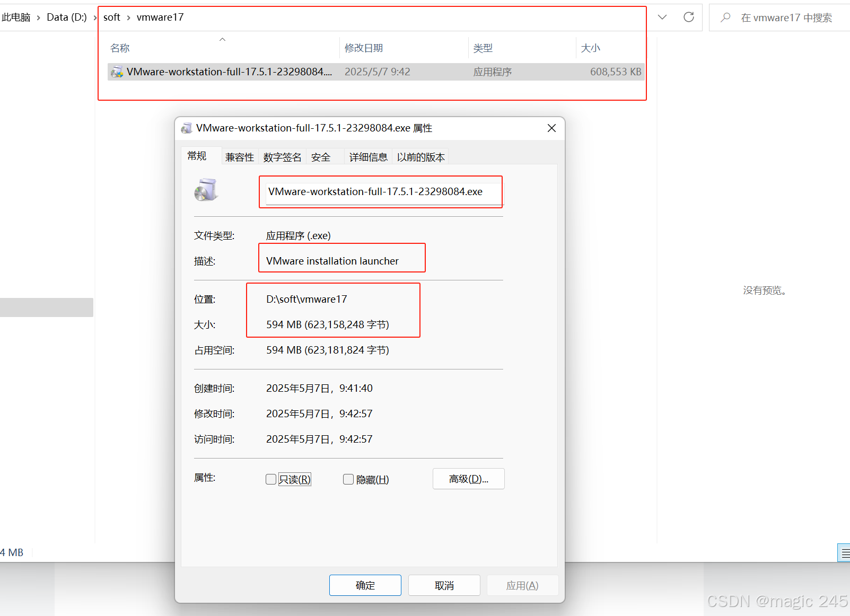Image resolution: width=850 pixels, height=616 pixels.
Task: Enable the 只读(R) checkbox
Action: [x=271, y=479]
